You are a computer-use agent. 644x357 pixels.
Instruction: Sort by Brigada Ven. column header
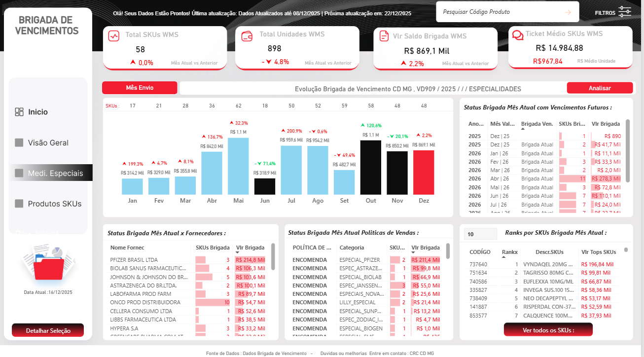pyautogui.click(x=537, y=124)
